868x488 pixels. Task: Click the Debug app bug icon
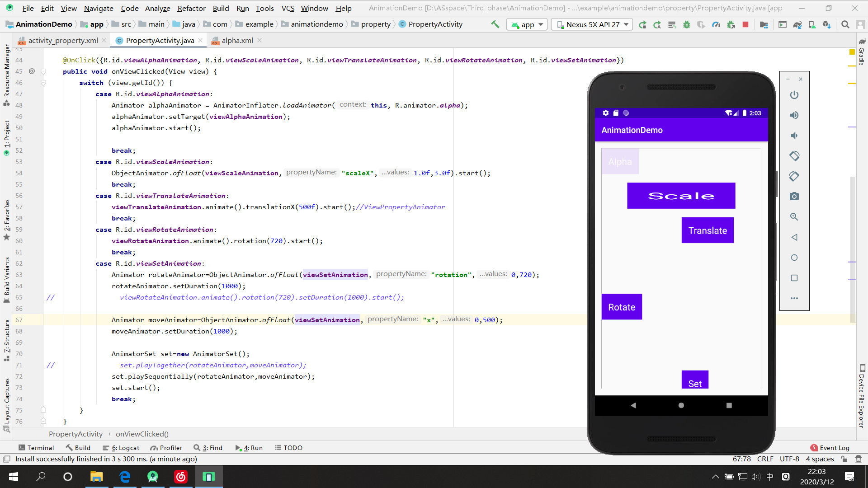point(687,24)
